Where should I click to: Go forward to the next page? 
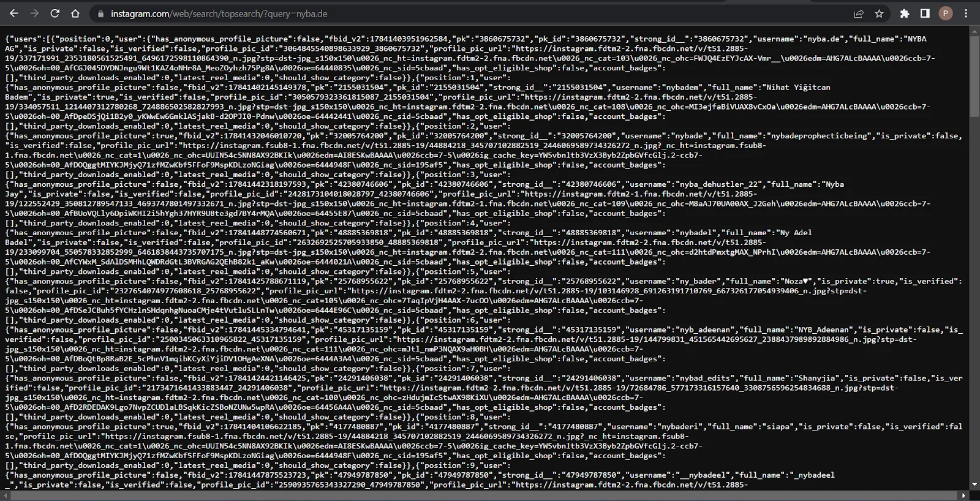coord(34,13)
